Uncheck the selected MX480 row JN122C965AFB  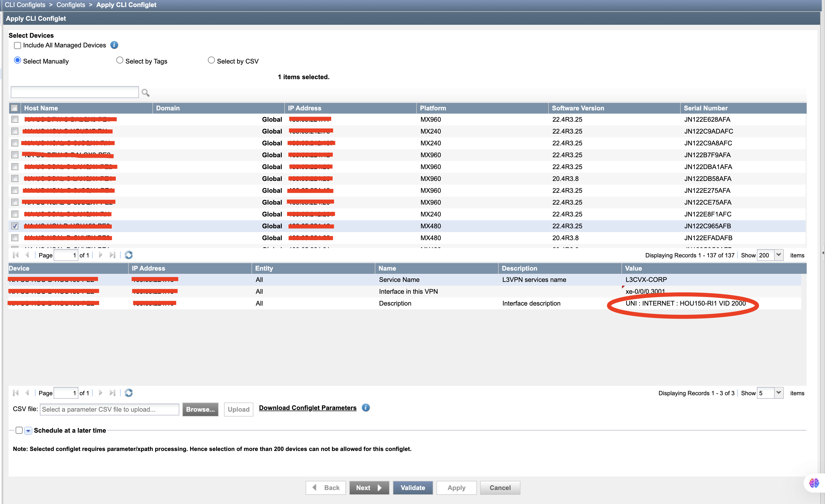click(x=15, y=226)
